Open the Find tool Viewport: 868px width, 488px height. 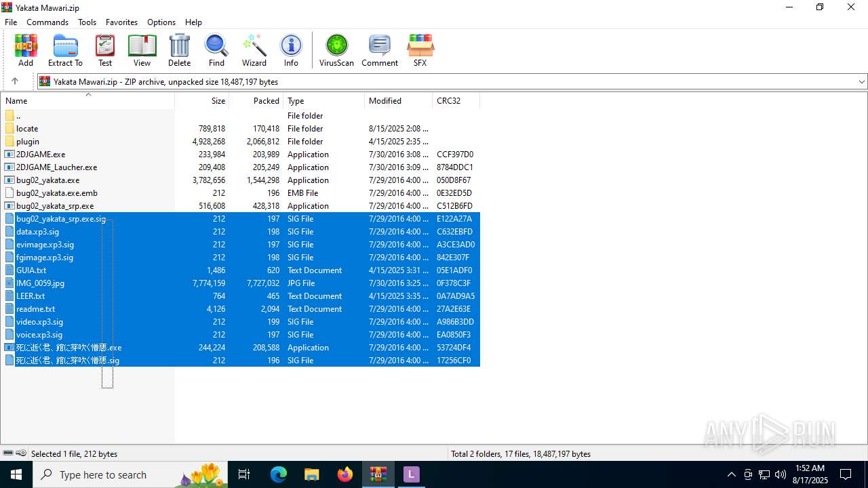[216, 51]
